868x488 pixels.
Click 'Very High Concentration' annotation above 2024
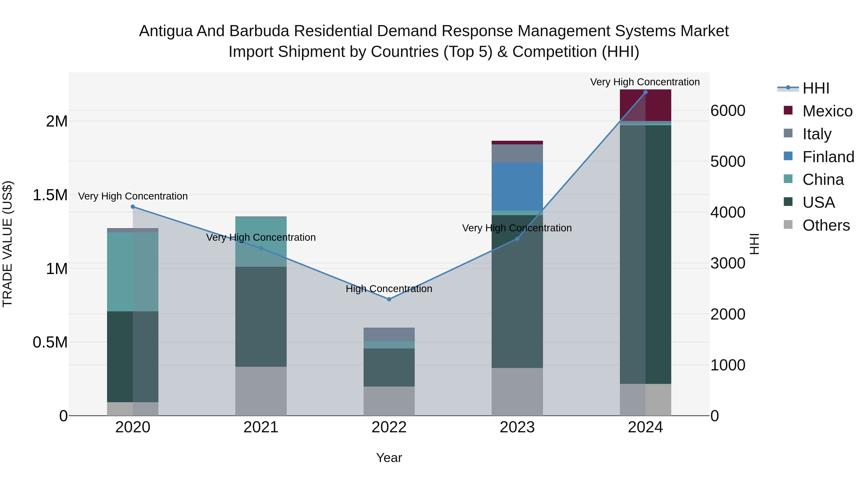tap(645, 82)
